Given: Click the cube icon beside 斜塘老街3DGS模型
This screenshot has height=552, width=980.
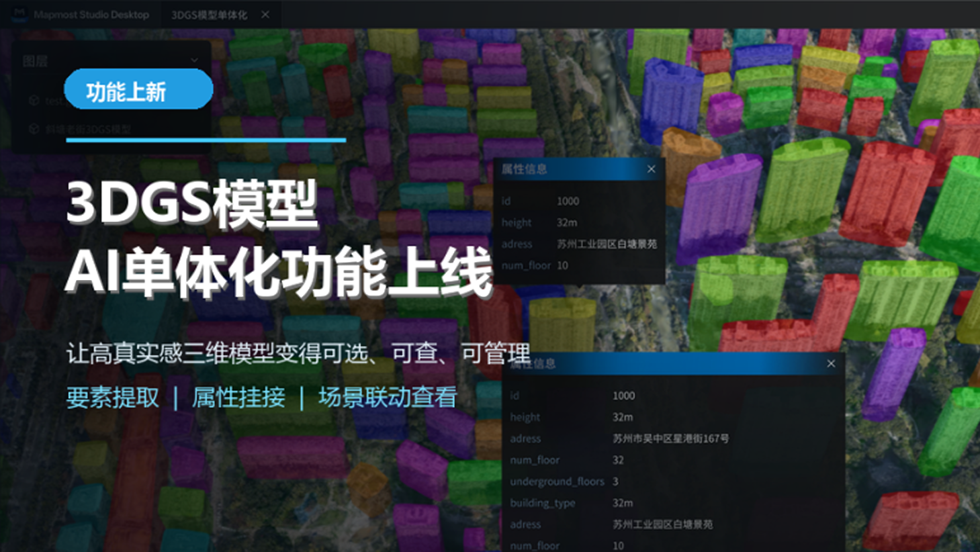Looking at the screenshot, I should coord(34,128).
